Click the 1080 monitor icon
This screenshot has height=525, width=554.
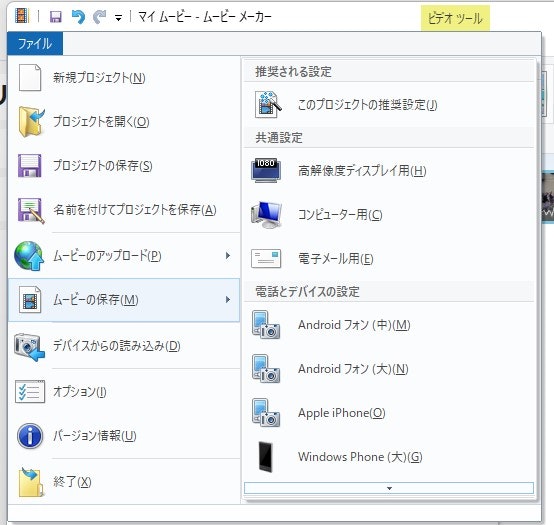pos(266,170)
